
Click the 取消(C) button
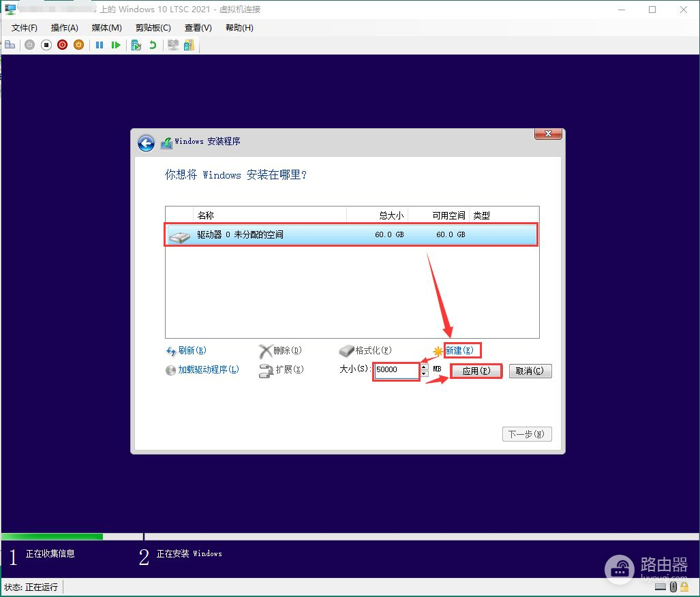[x=530, y=371]
